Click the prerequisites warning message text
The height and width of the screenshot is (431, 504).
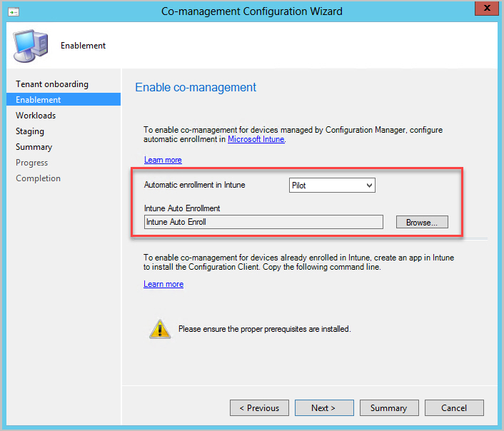click(264, 329)
